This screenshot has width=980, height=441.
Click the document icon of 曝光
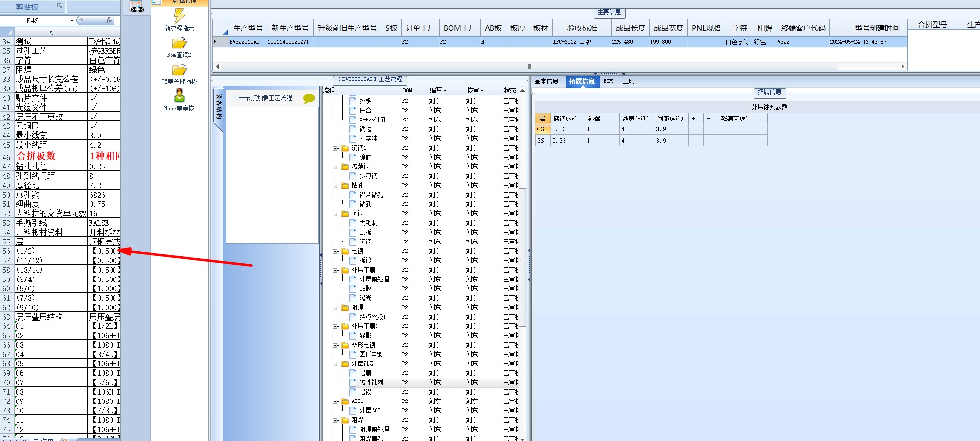click(353, 298)
